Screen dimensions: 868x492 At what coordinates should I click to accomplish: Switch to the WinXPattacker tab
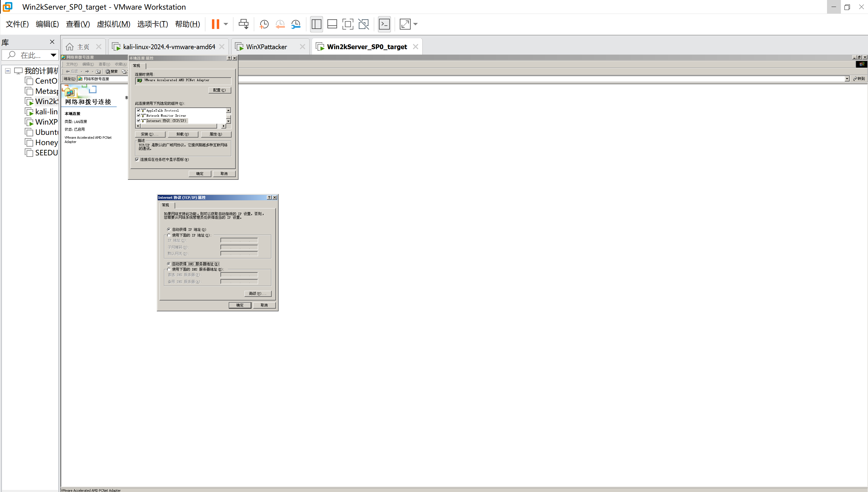tap(266, 47)
